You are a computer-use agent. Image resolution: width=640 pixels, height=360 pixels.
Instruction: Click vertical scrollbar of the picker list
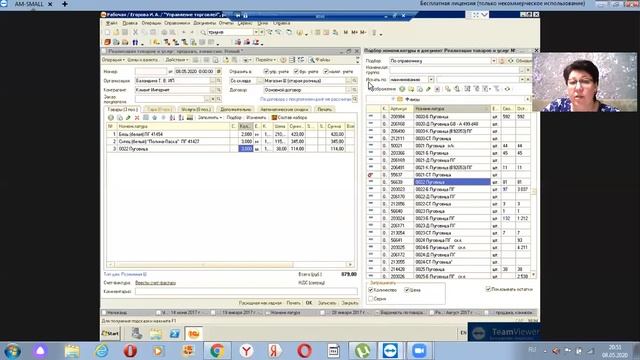[x=533, y=192]
